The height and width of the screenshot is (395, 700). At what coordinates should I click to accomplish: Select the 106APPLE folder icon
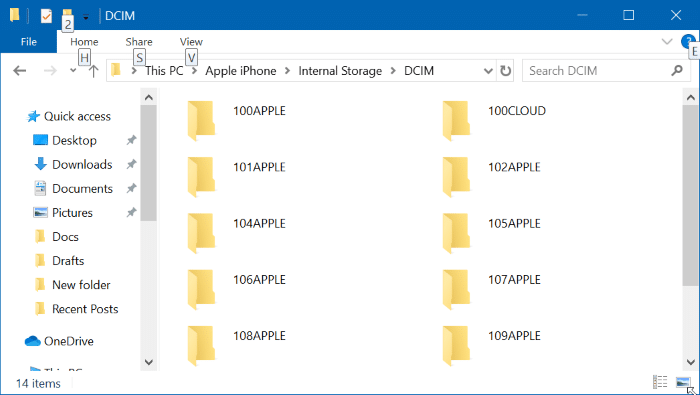pos(201,289)
